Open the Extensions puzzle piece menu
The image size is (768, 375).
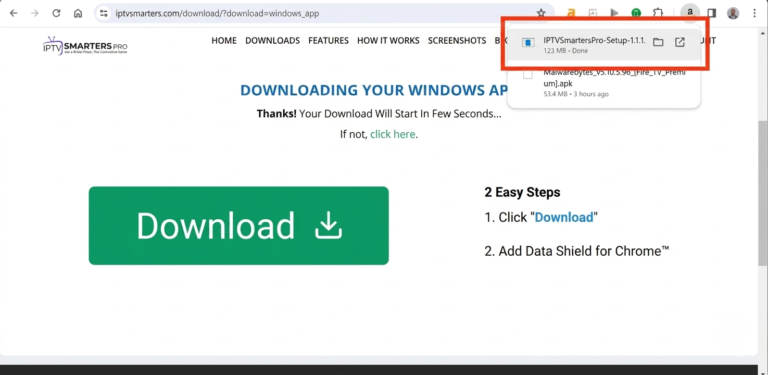(658, 13)
